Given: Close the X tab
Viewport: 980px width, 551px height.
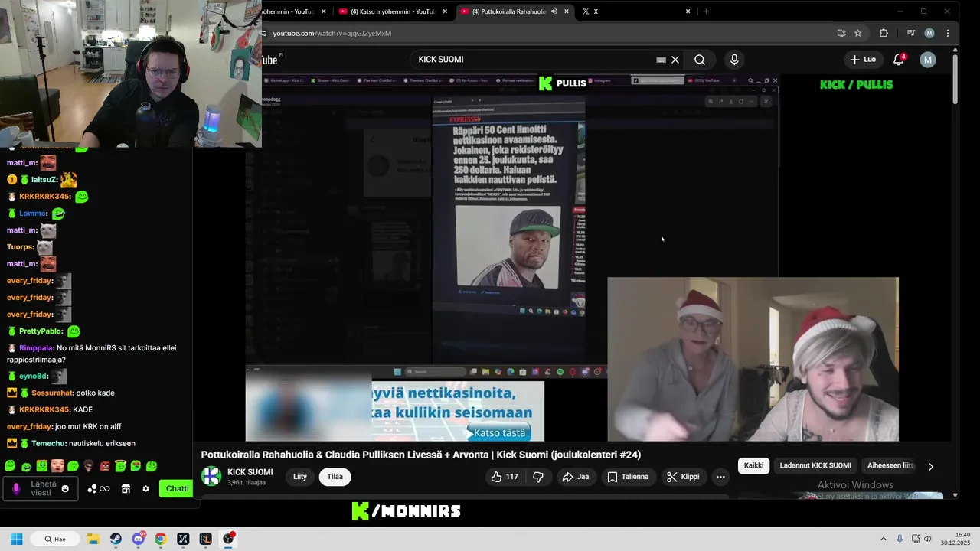Looking at the screenshot, I should coord(688,11).
